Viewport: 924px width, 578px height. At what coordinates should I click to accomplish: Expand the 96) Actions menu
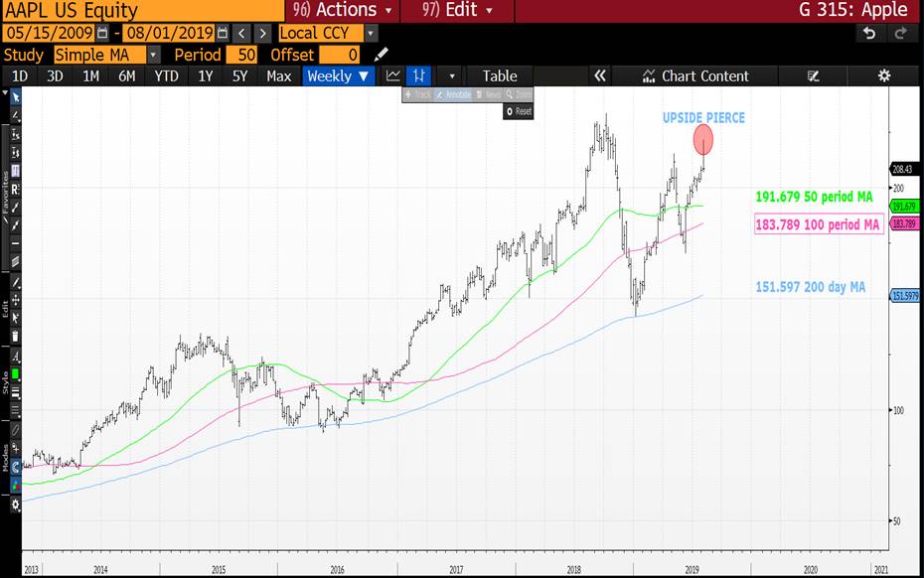(x=343, y=10)
